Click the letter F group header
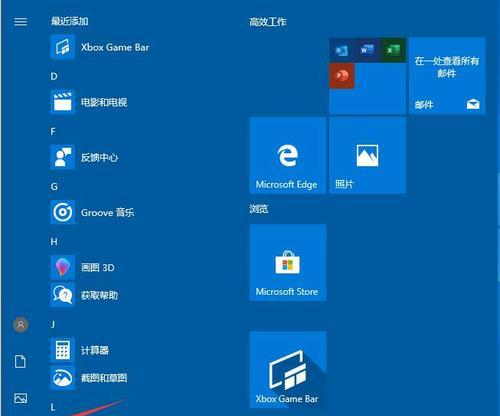 click(x=53, y=131)
